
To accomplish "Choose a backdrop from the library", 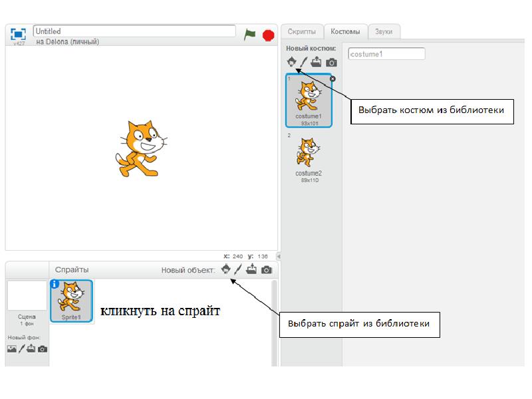I will point(11,348).
